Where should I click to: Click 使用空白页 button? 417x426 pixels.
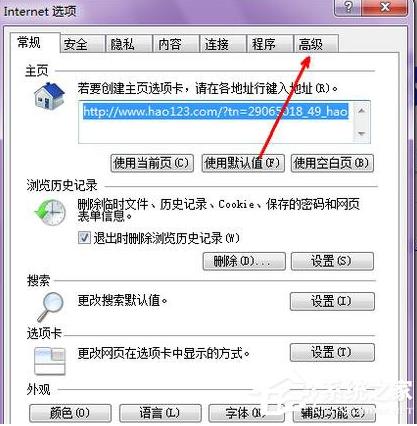tap(332, 163)
